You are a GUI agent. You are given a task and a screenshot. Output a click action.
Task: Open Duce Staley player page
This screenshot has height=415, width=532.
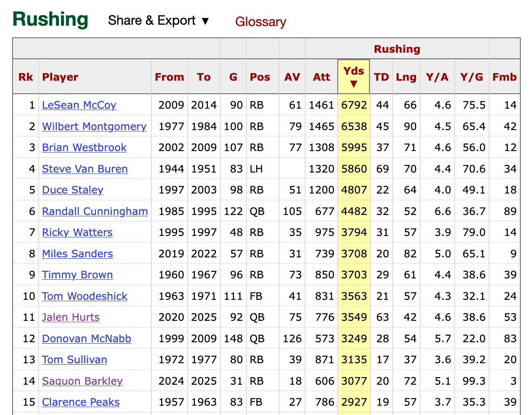(73, 190)
